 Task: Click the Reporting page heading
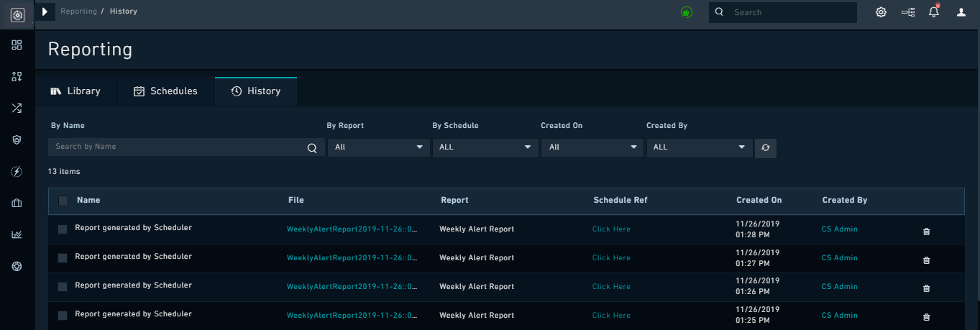click(90, 49)
